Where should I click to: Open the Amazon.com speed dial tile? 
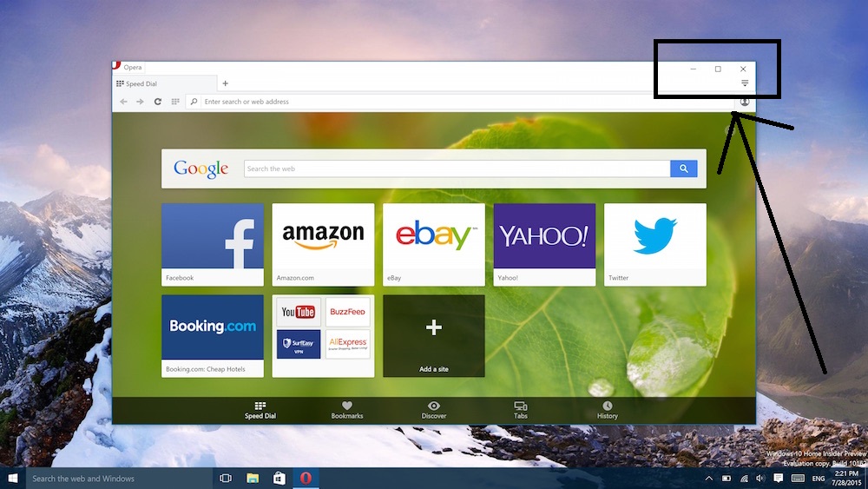(323, 245)
